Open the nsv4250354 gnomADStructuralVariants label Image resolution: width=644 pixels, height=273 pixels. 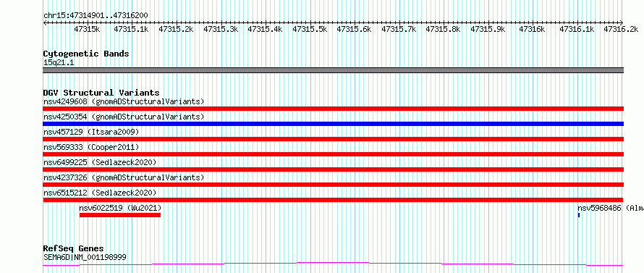124,117
